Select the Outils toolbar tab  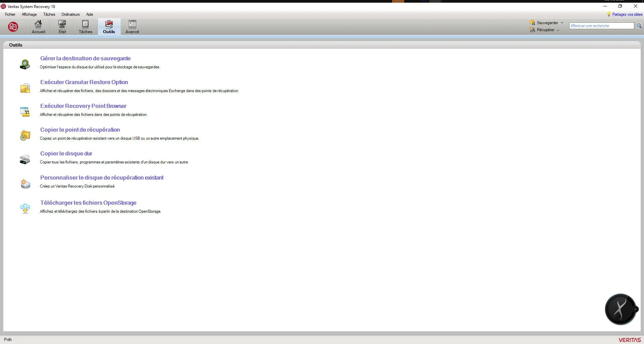click(x=109, y=27)
